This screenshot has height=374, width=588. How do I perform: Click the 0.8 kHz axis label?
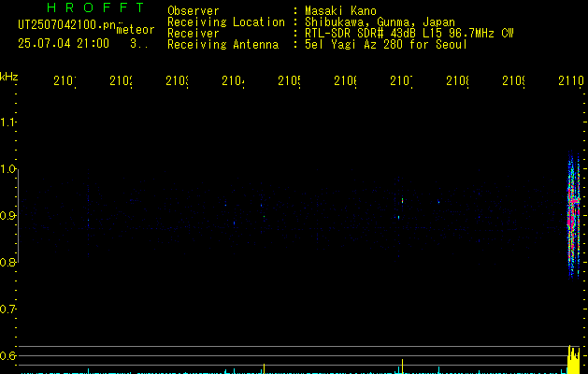click(x=7, y=262)
